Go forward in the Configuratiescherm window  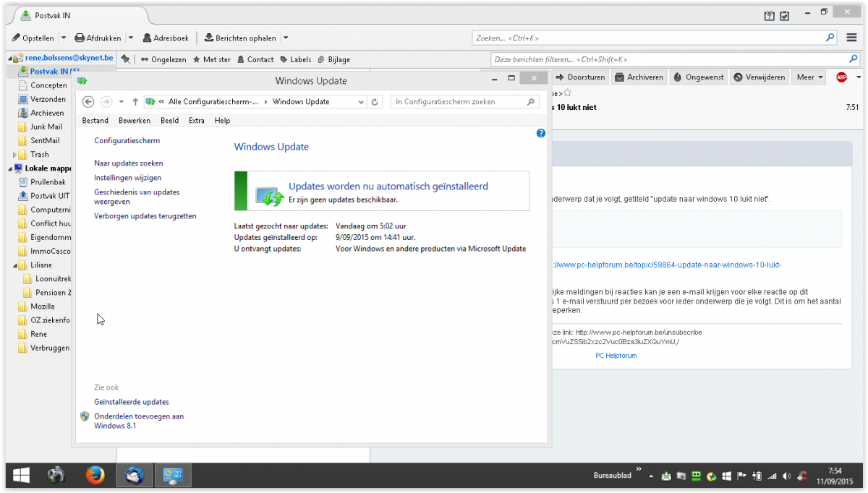106,102
